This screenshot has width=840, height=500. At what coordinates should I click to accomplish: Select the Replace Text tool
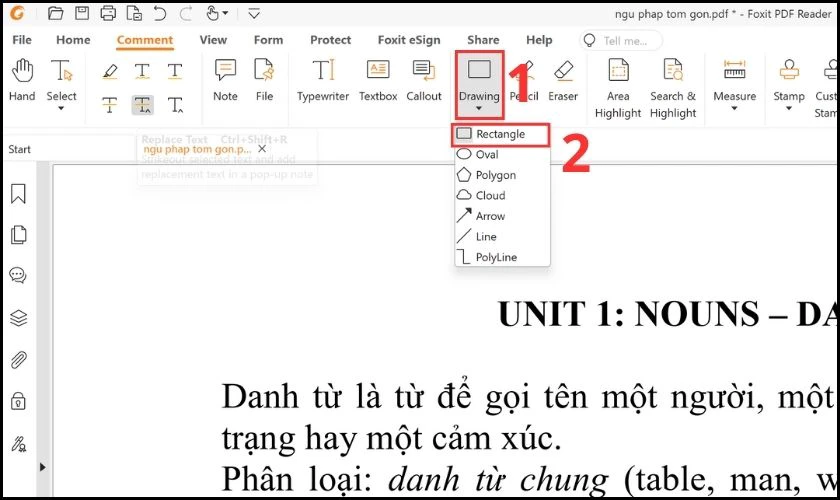142,105
